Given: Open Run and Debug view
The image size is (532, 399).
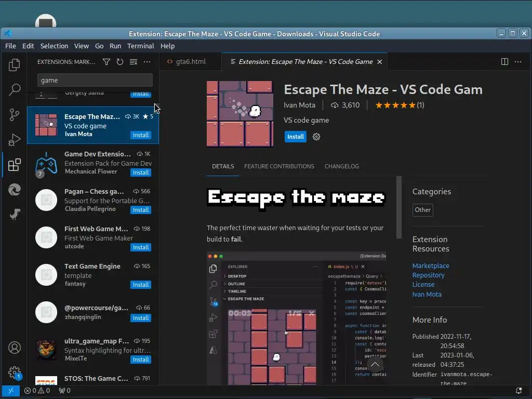Looking at the screenshot, I should (14, 140).
